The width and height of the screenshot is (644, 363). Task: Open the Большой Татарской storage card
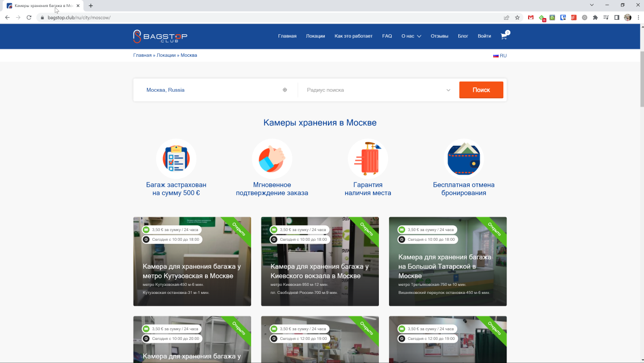pyautogui.click(x=448, y=261)
